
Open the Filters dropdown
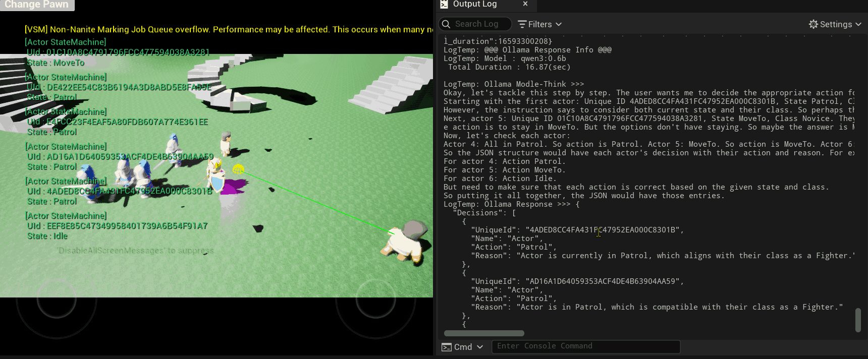[540, 24]
